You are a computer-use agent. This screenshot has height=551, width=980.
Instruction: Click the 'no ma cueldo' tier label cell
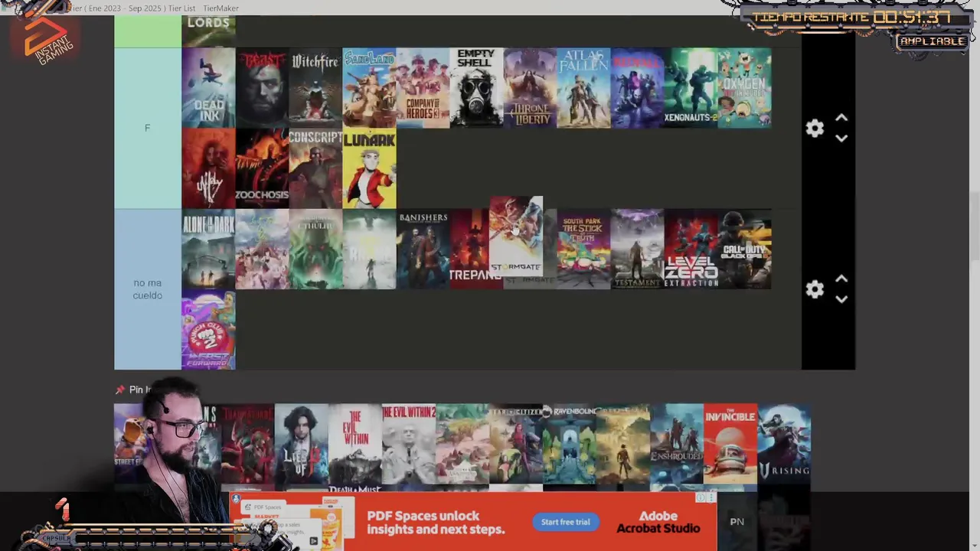[148, 289]
